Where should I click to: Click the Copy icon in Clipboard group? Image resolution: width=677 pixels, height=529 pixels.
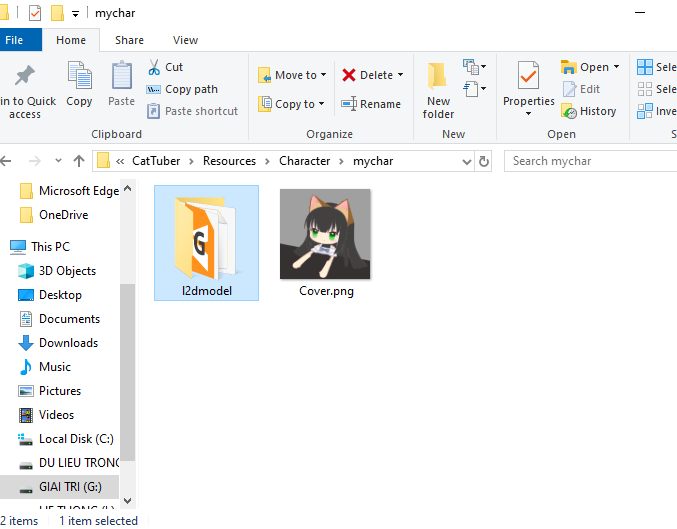point(79,75)
